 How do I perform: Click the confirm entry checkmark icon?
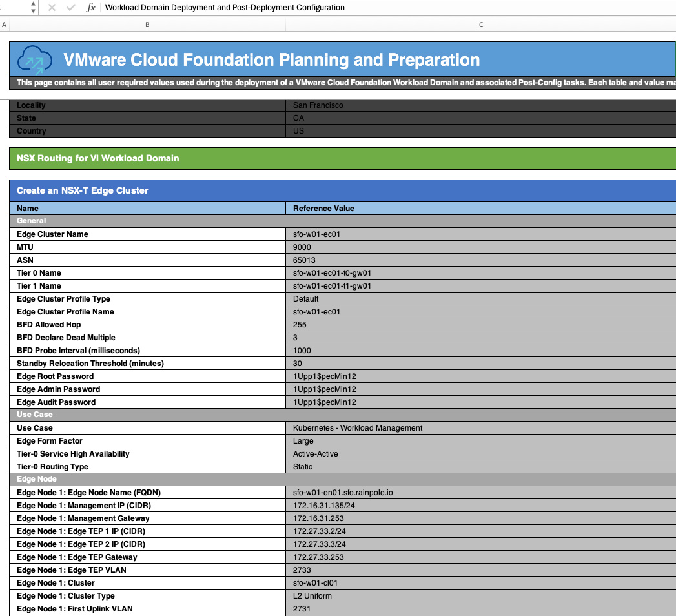(x=71, y=7)
